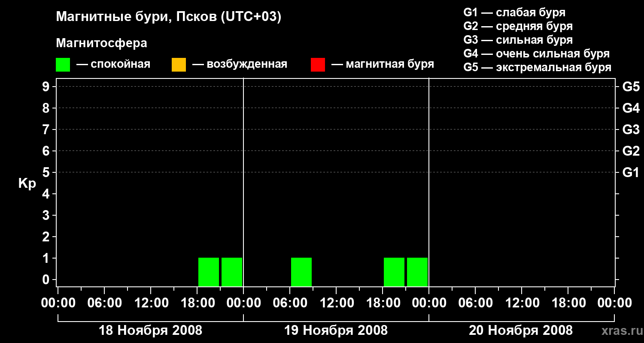The width and height of the screenshot is (644, 343).
Task: Click the right-axis "G4" storm level mark
Action: click(x=631, y=108)
